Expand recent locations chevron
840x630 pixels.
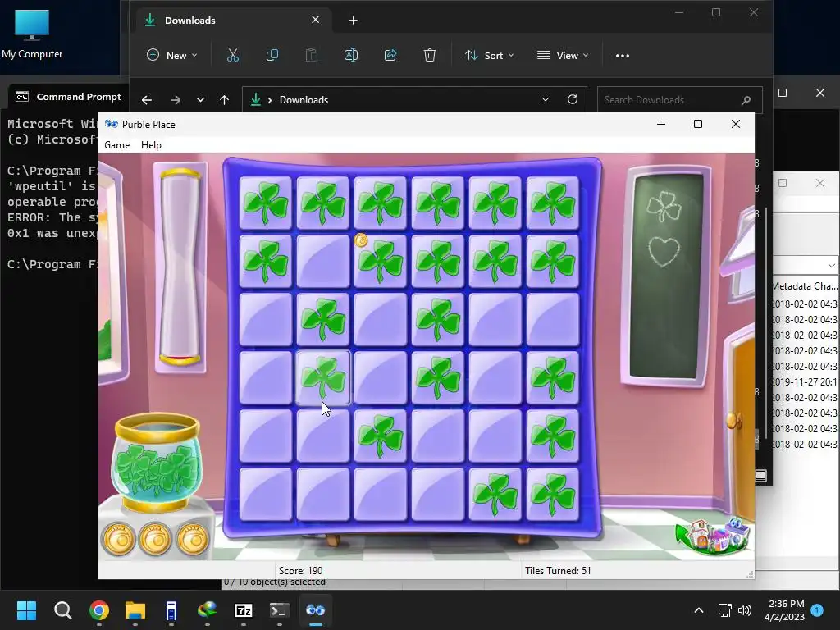click(200, 99)
